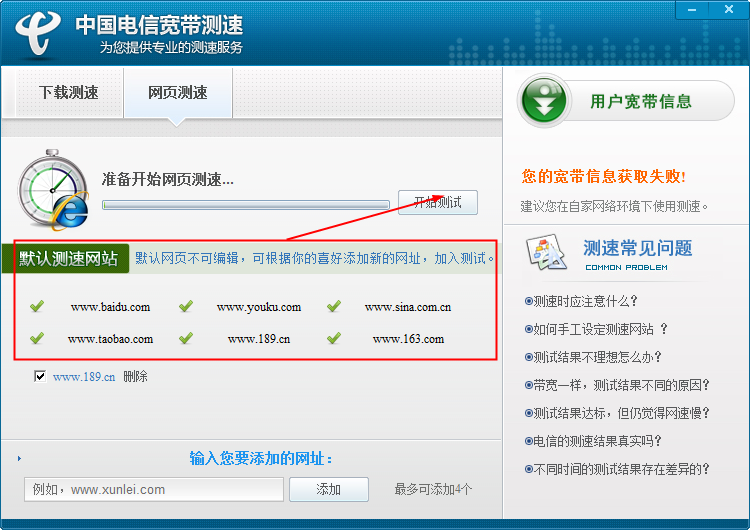The width and height of the screenshot is (750, 530).
Task: Click green checkmark beside www.youku.com
Action: pos(186,306)
